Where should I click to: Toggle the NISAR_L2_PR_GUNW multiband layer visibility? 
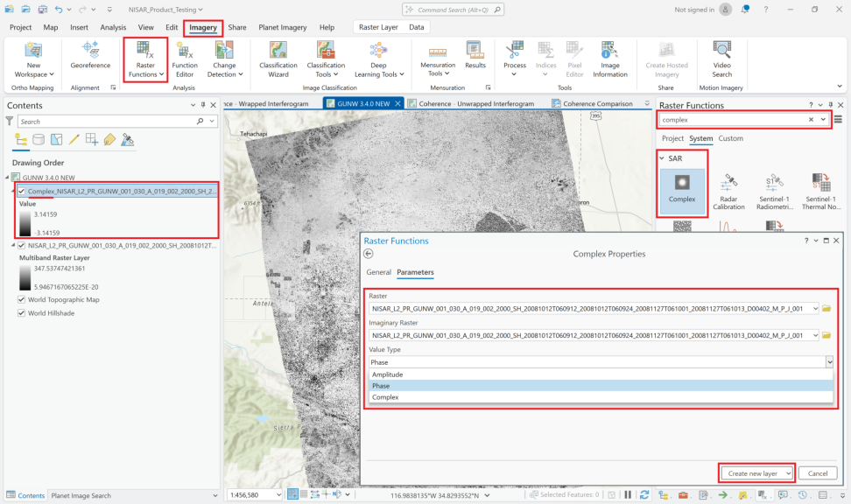coord(22,245)
